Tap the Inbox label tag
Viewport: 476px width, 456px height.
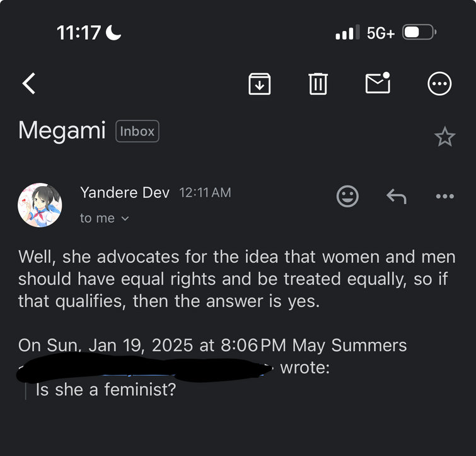coord(137,131)
